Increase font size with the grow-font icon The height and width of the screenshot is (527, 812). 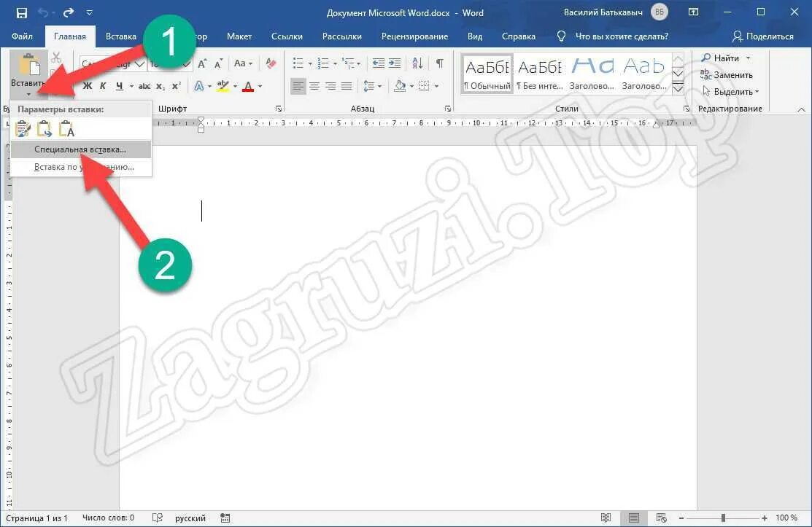point(203,63)
